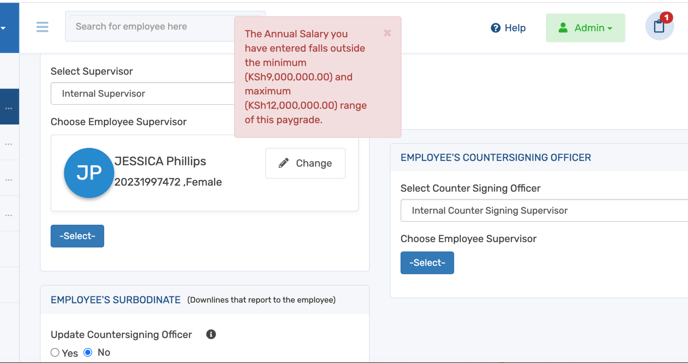Click the JP avatar of Jessica Phillips
Image resolution: width=688 pixels, height=363 pixels.
tap(89, 173)
